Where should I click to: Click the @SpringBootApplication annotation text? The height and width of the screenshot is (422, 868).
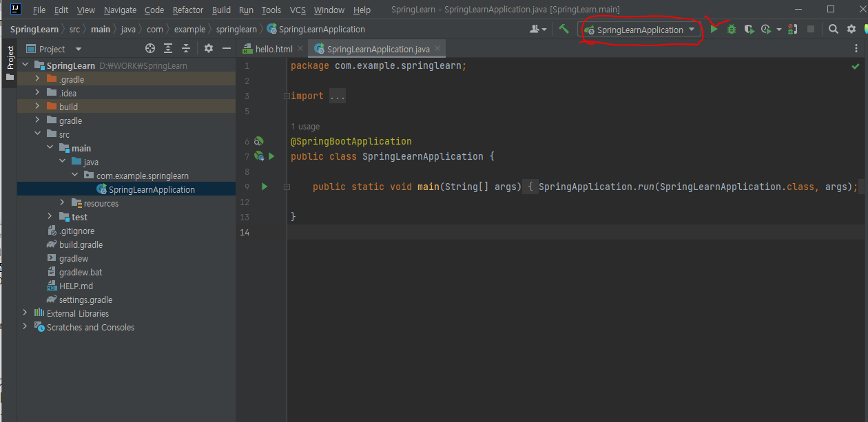tap(351, 141)
